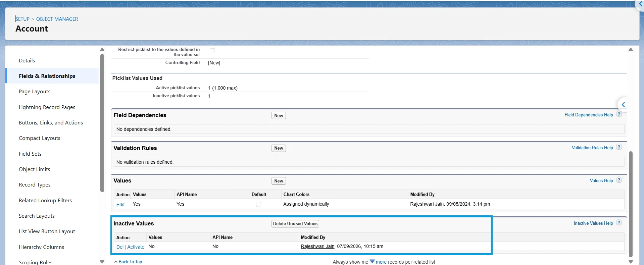Viewport: 644px width, 265px height.
Task: Open Lightning Record Pages section
Action: pyautogui.click(x=47, y=107)
